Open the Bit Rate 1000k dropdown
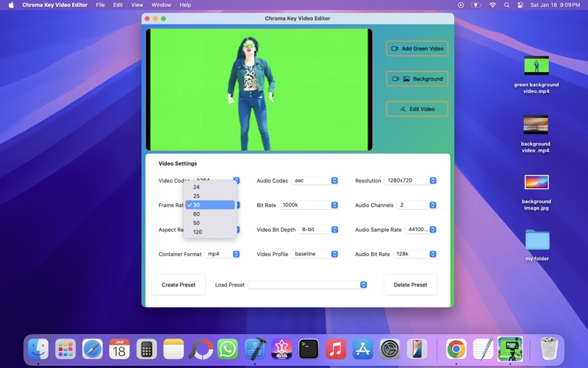The width and height of the screenshot is (588, 368). tap(309, 205)
